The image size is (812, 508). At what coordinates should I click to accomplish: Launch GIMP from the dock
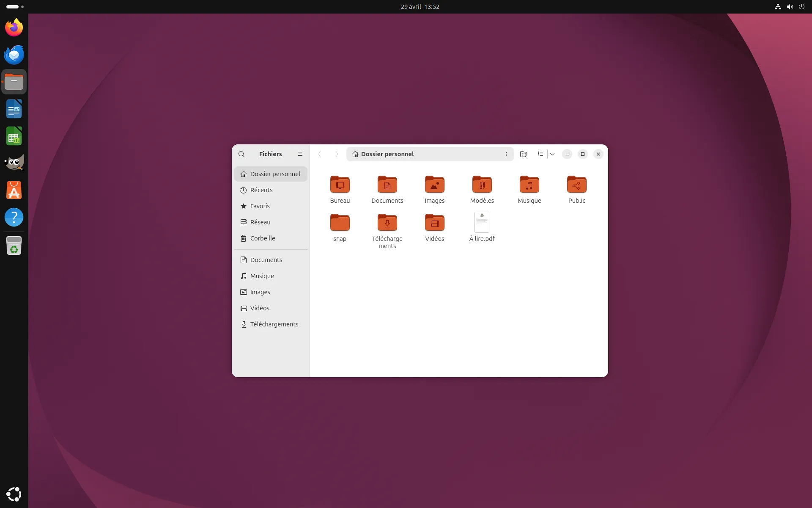click(x=14, y=163)
